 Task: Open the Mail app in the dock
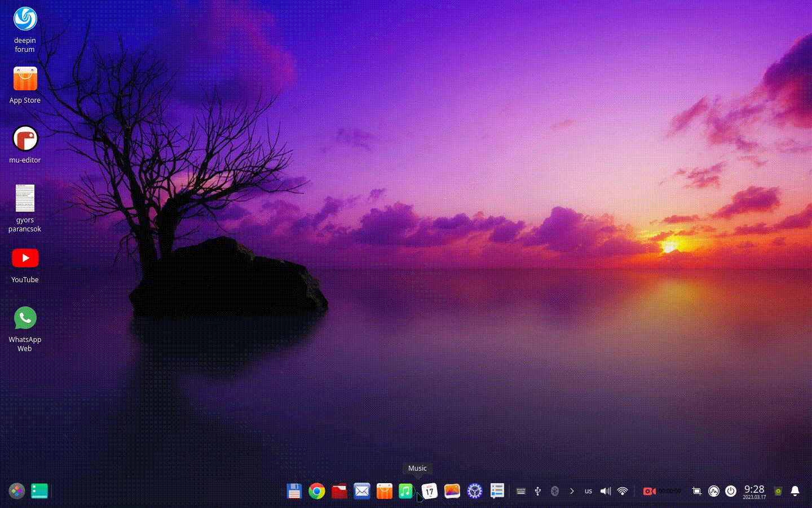click(362, 491)
